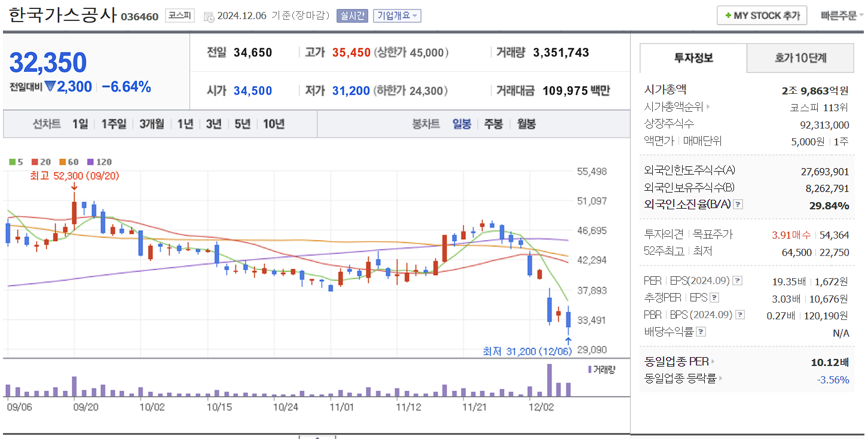Screen dimensions: 868x439
Task: Click the arrow next to 동일업종 등락률
Action: [x=721, y=379]
